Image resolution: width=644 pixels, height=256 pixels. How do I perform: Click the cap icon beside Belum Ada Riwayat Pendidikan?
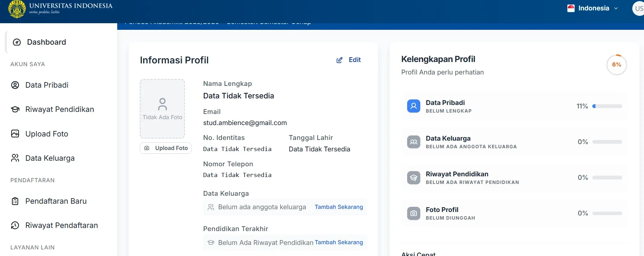211,242
